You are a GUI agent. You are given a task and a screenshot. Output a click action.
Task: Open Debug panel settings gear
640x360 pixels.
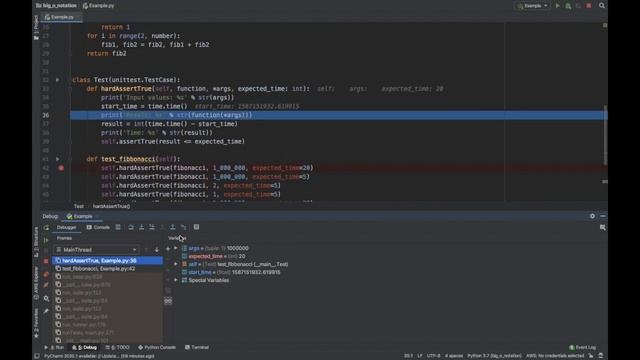(x=592, y=216)
